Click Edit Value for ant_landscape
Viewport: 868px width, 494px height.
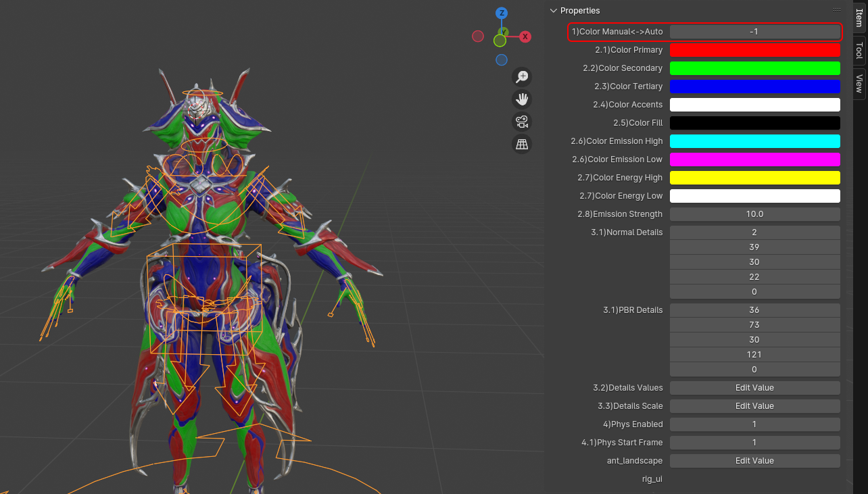pyautogui.click(x=754, y=461)
